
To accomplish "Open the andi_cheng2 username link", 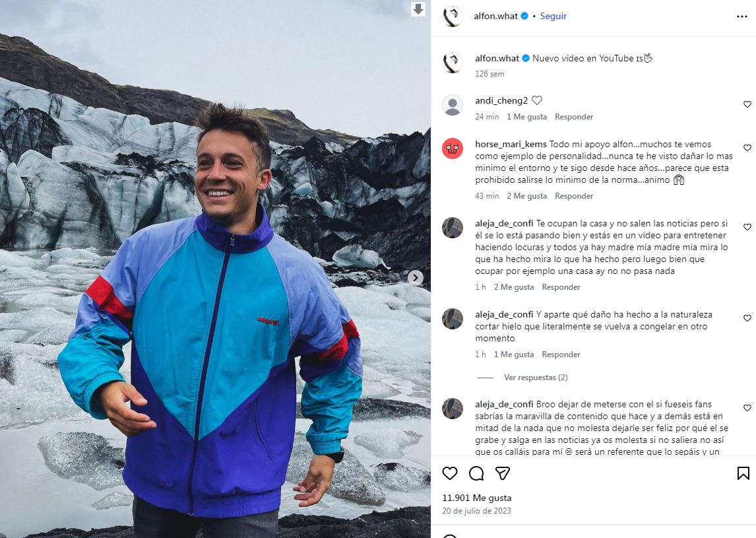I will click(501, 101).
